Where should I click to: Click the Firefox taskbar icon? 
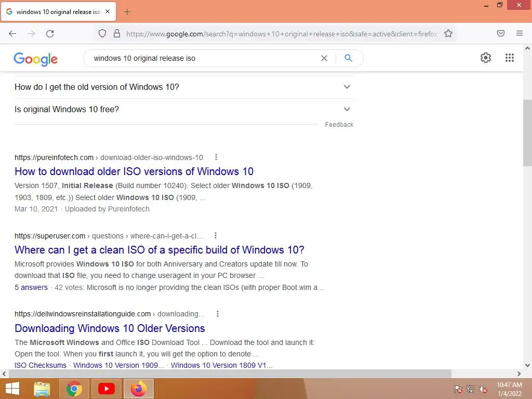click(x=138, y=389)
